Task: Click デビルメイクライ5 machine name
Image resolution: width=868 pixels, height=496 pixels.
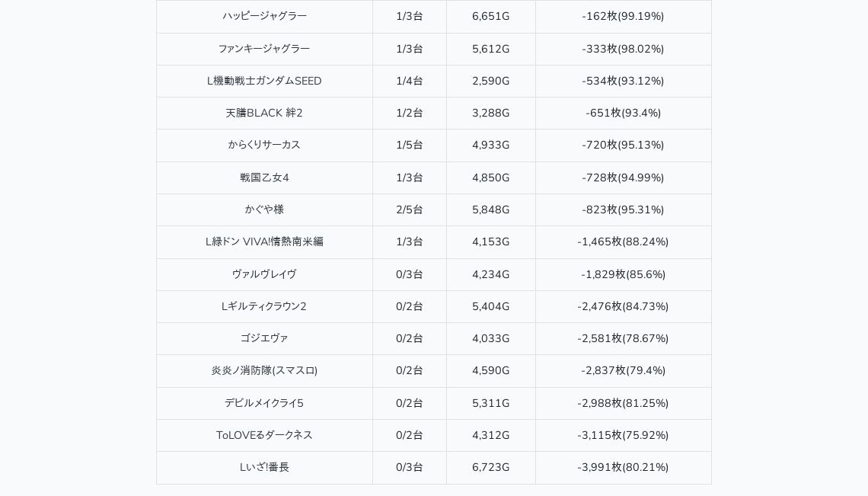Action: point(264,403)
